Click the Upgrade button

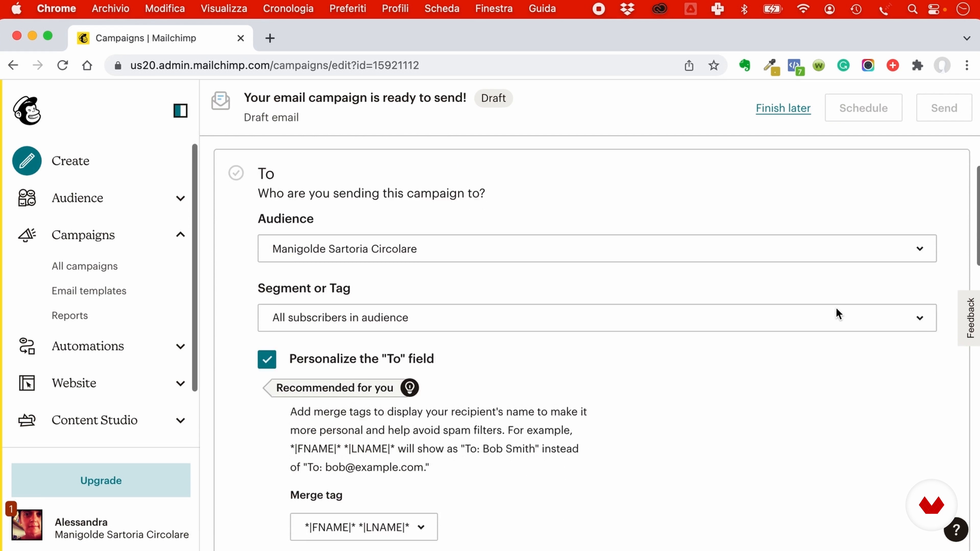[101, 480]
